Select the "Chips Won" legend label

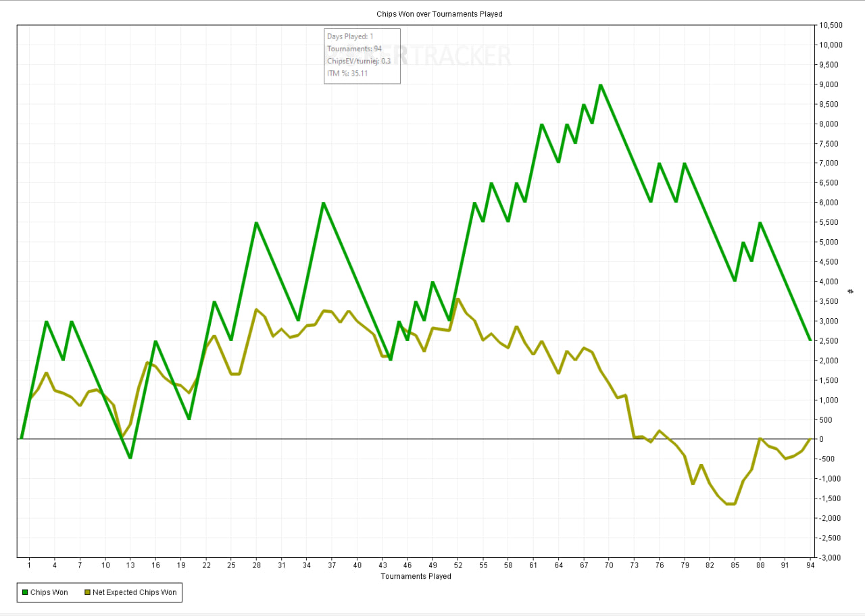49,593
